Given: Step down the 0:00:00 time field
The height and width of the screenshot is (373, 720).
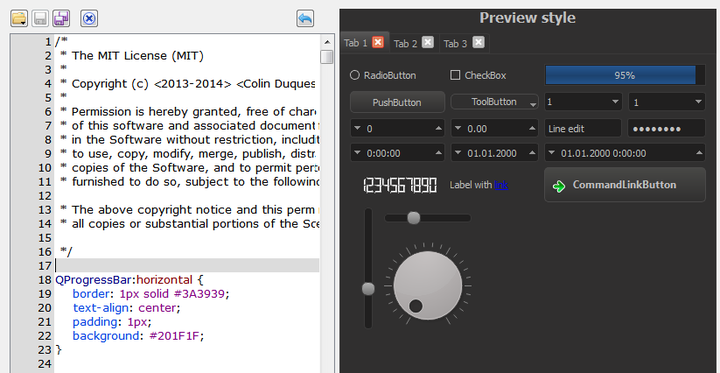Looking at the screenshot, I should click(357, 153).
